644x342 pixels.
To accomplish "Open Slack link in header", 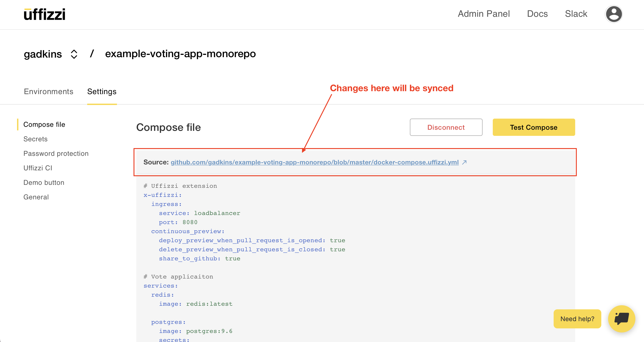I will (x=576, y=14).
